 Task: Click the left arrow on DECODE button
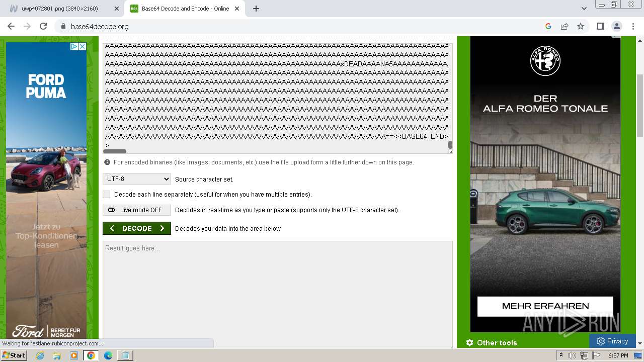pyautogui.click(x=112, y=228)
